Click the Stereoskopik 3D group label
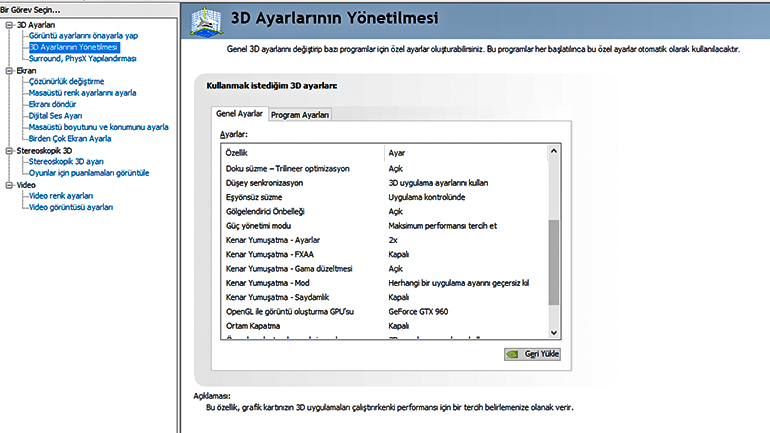 [x=44, y=151]
